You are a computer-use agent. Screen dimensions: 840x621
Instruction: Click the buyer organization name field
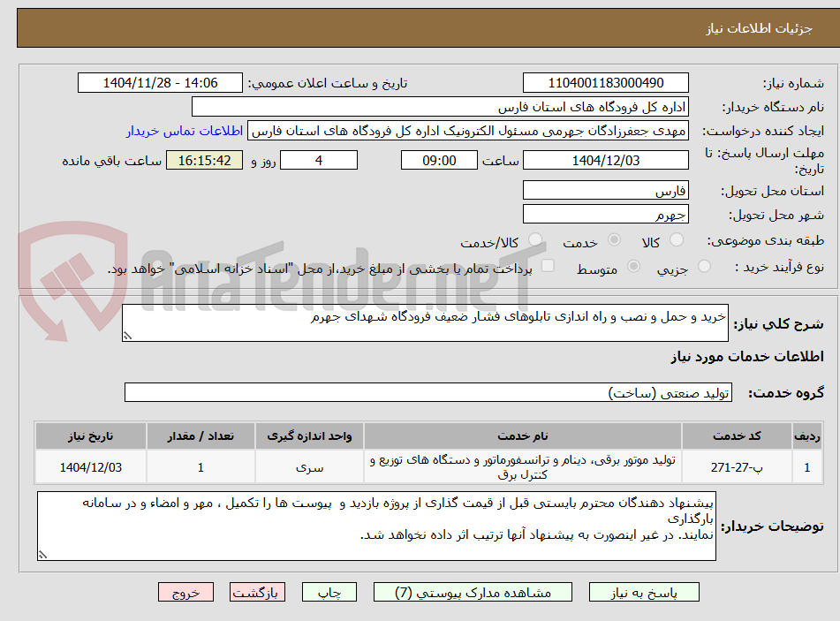click(x=440, y=107)
